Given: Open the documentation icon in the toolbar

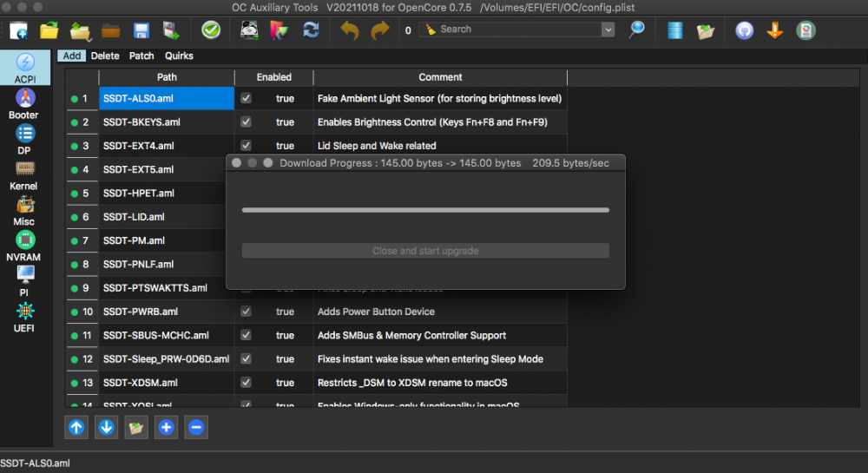Looking at the screenshot, I should point(806,30).
